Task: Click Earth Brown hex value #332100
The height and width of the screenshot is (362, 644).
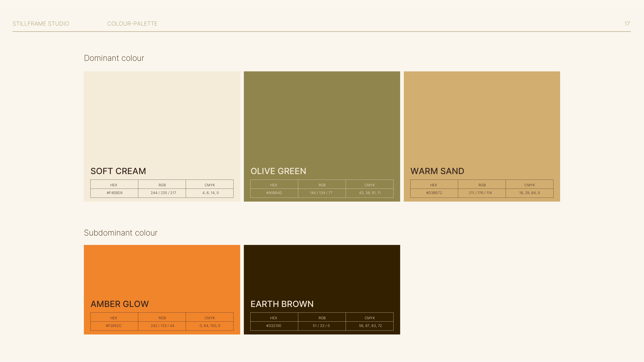Action: coord(274,326)
